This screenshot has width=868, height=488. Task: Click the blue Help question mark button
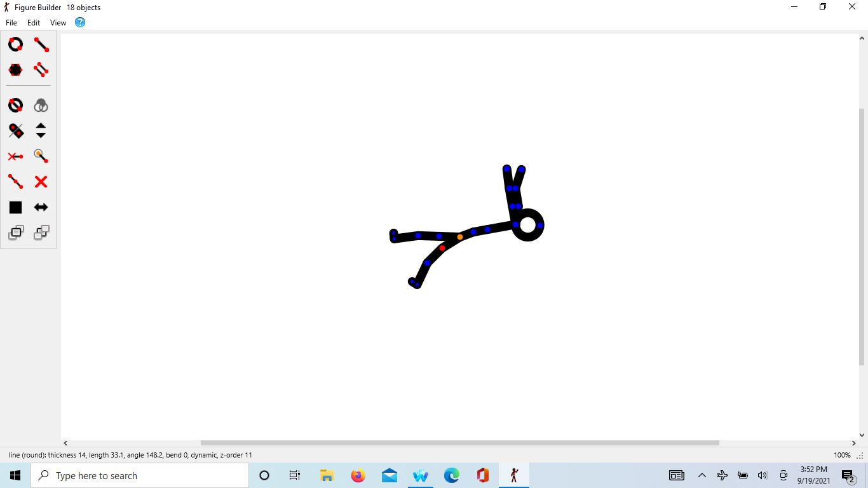(x=79, y=22)
